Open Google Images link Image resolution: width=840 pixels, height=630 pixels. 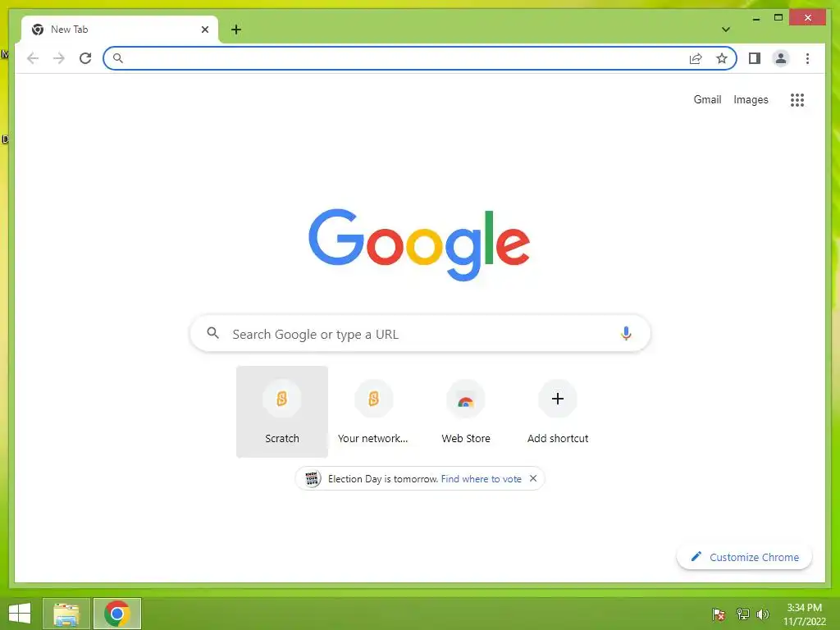click(751, 99)
